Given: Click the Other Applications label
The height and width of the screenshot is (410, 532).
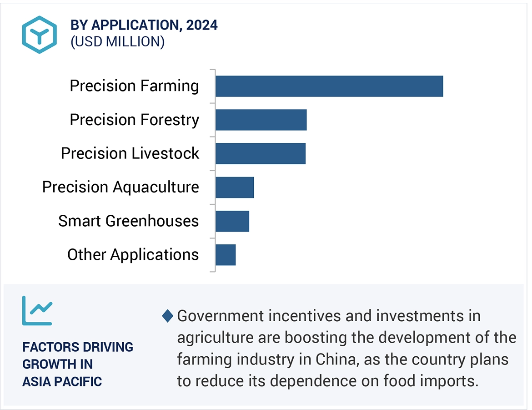Looking at the screenshot, I should (x=133, y=255).
